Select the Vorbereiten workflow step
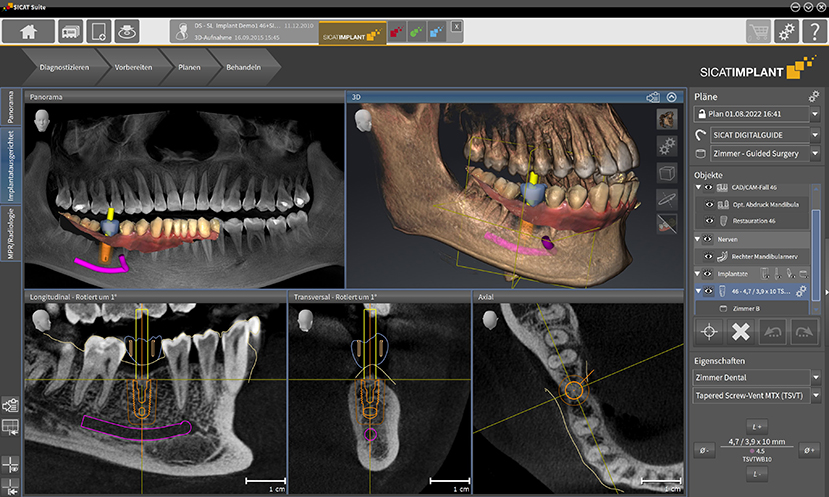This screenshot has width=829, height=497. (x=133, y=67)
